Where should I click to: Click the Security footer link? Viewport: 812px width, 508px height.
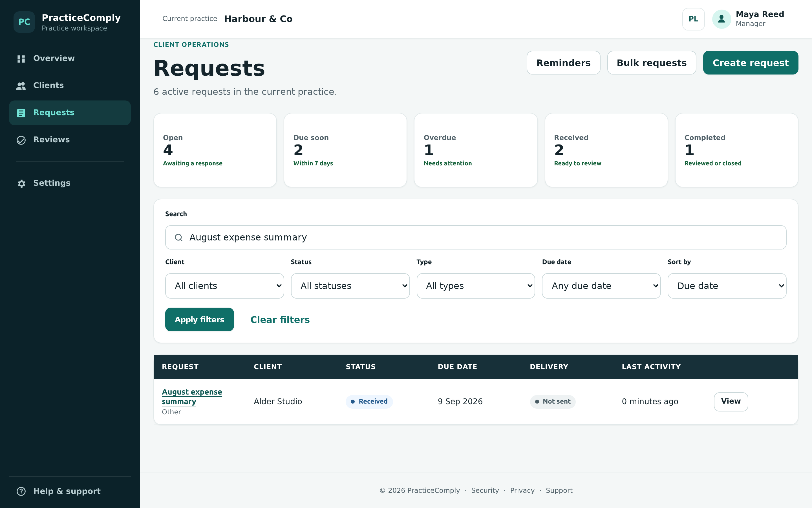pyautogui.click(x=485, y=491)
